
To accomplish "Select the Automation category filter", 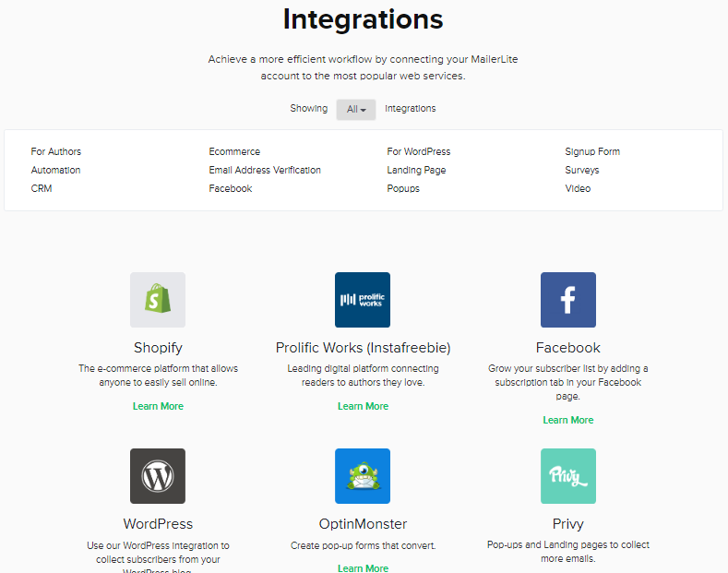I will tap(56, 170).
